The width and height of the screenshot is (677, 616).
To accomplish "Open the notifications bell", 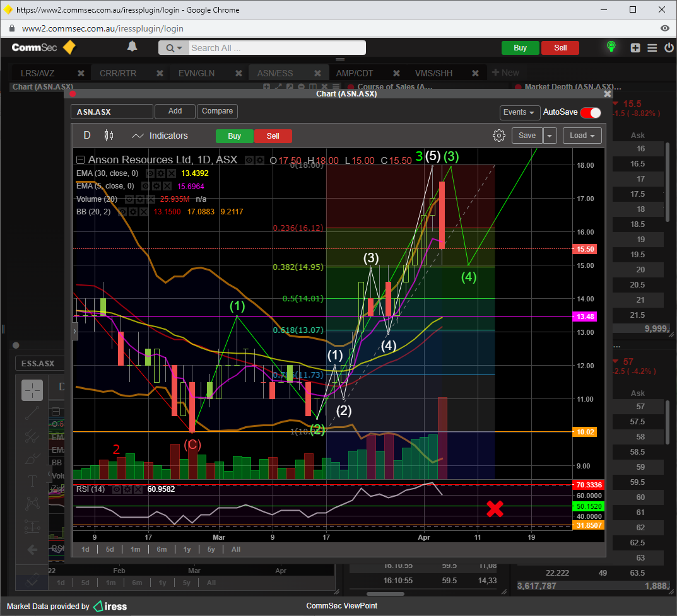I will (x=132, y=47).
